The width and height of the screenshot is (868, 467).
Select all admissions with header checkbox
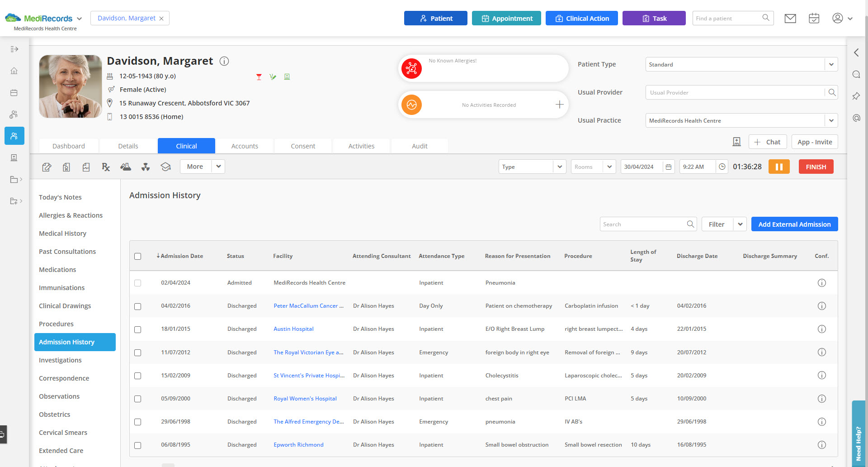[x=138, y=257]
